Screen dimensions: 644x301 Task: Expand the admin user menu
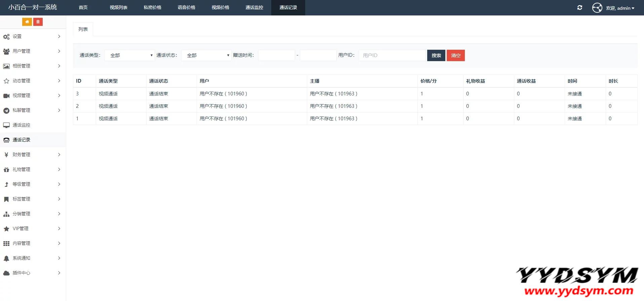click(x=620, y=8)
